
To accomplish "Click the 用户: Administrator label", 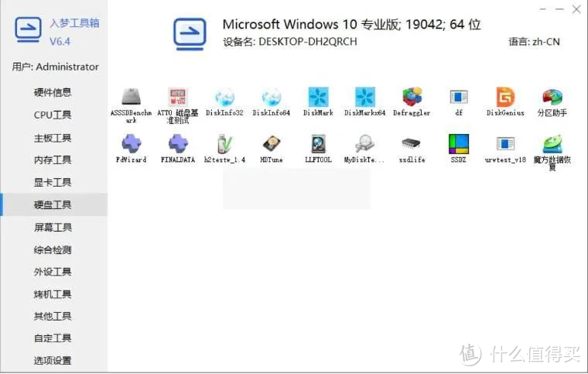I will click(55, 67).
